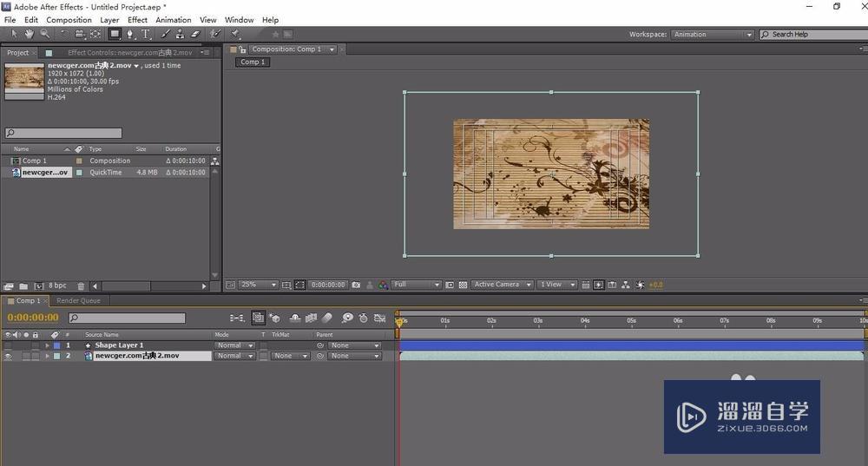Click the Reset Exposure aperture icon
This screenshot has width=868, height=466.
pos(640,285)
